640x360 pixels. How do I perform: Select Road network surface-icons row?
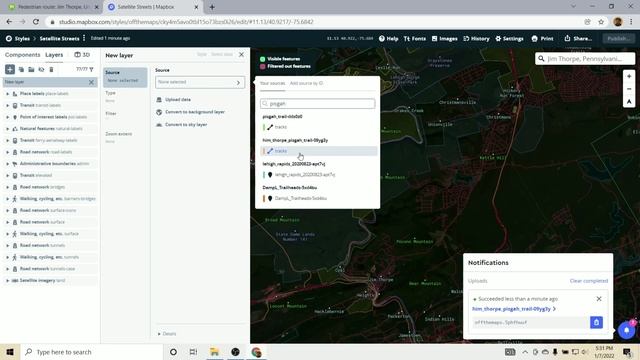point(50,210)
